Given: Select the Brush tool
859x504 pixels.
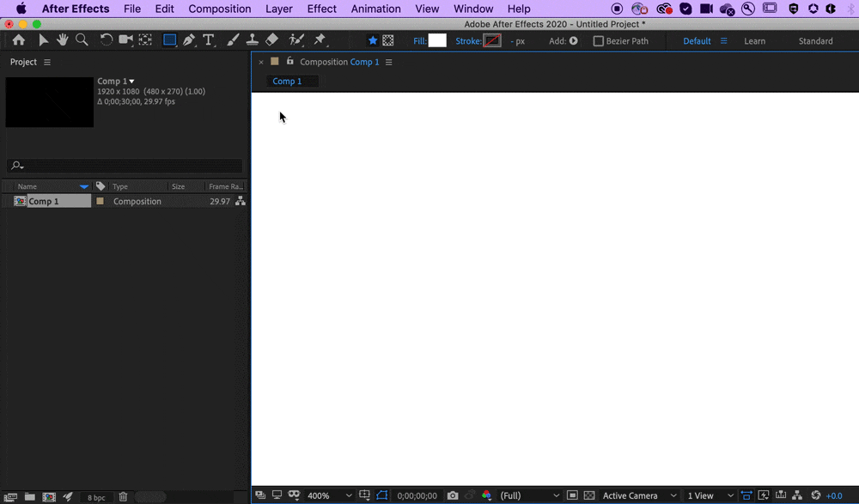Looking at the screenshot, I should coord(233,39).
